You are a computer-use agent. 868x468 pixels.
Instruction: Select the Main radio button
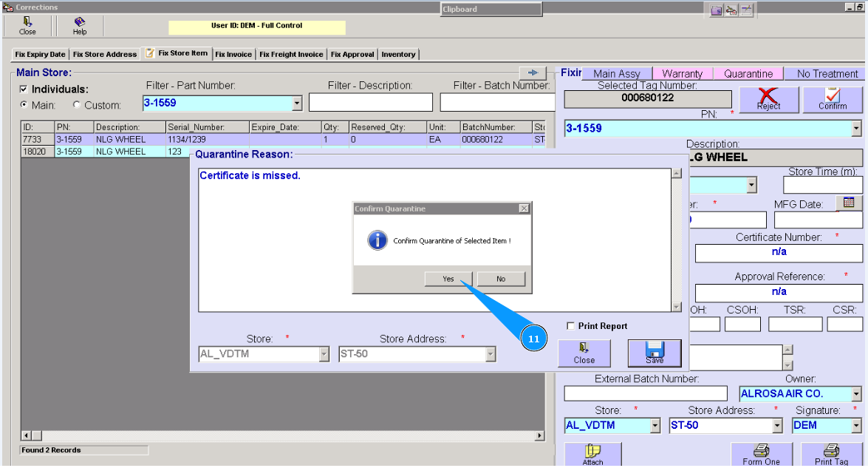coord(24,105)
